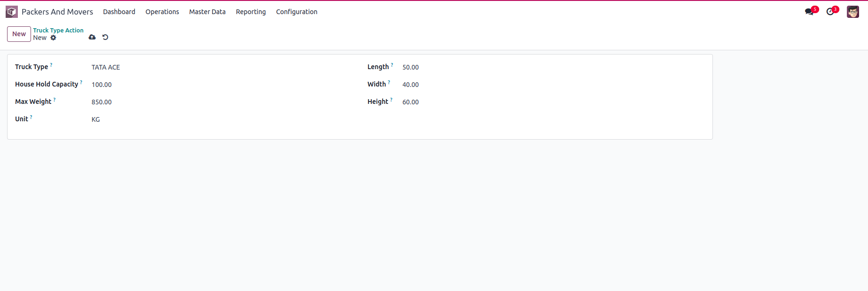The height and width of the screenshot is (291, 868).
Task: Open the gear actions menu beside New
Action: [53, 38]
